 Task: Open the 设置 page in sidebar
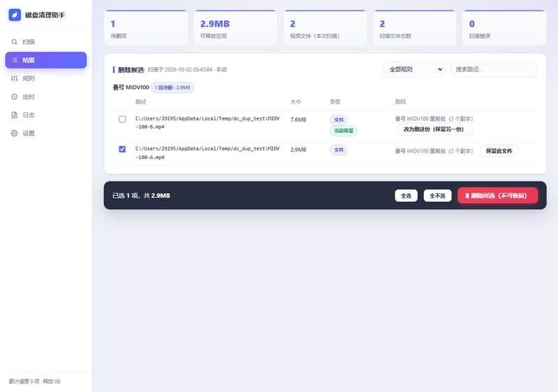[46, 133]
